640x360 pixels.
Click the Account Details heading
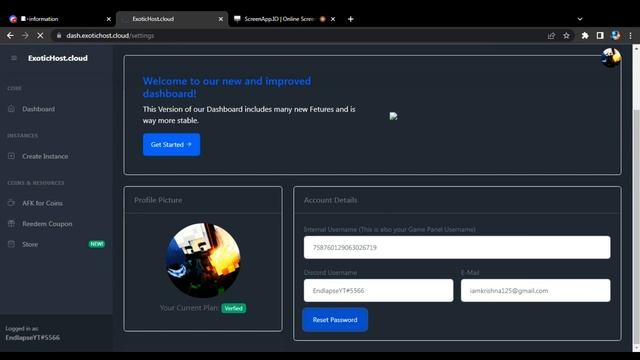coord(330,200)
